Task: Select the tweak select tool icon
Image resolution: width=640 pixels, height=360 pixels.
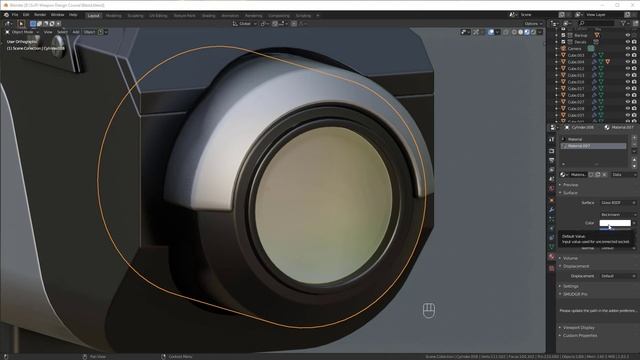Action: tap(21, 24)
